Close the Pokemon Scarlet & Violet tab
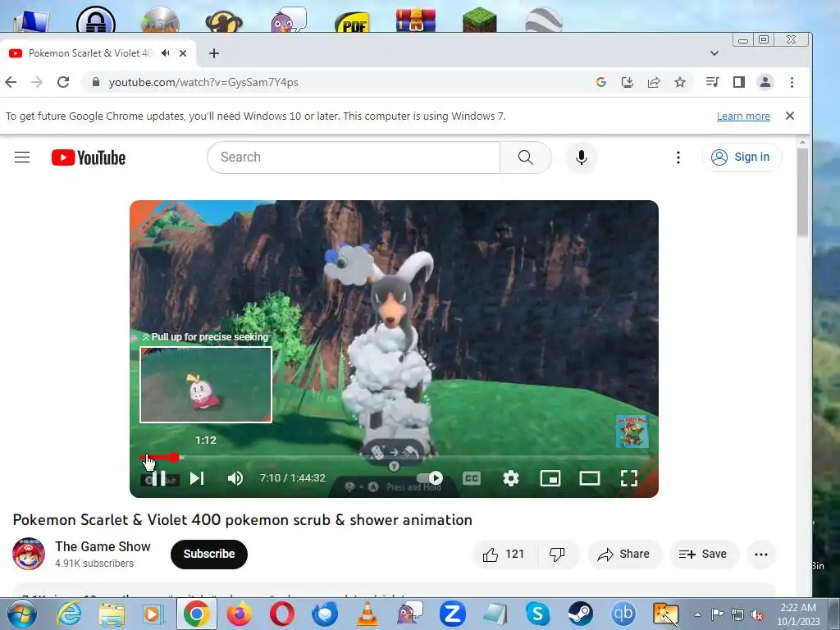 [x=183, y=53]
